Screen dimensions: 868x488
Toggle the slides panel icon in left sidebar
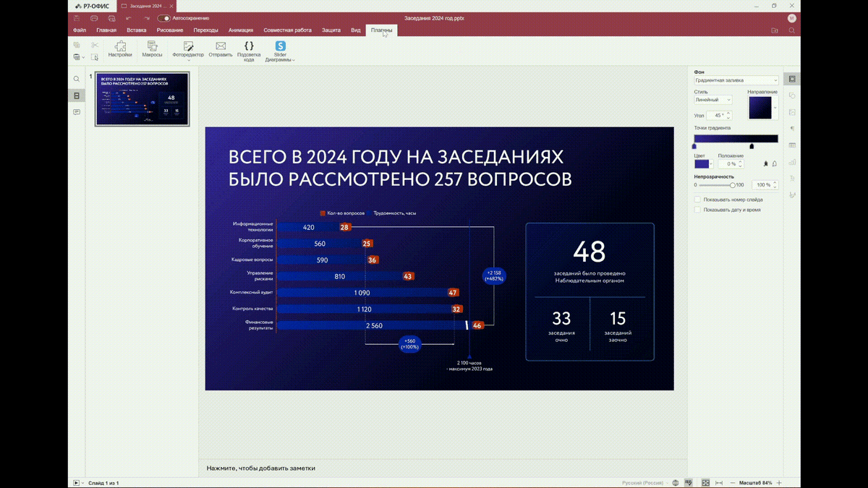click(77, 95)
